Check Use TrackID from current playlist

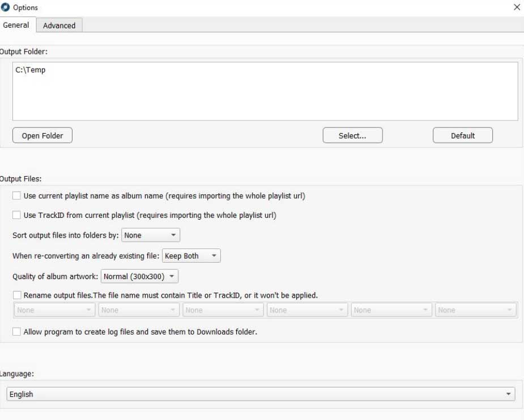pyautogui.click(x=17, y=215)
